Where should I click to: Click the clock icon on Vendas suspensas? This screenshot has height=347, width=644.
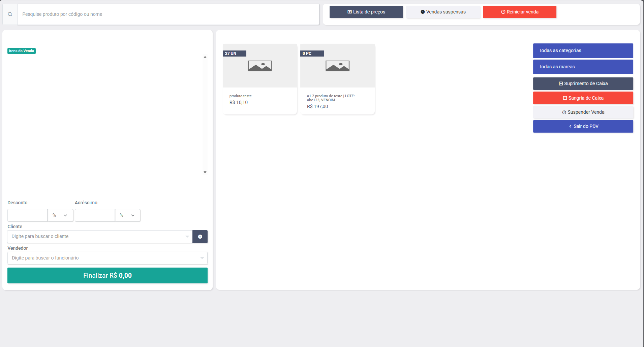pyautogui.click(x=423, y=11)
